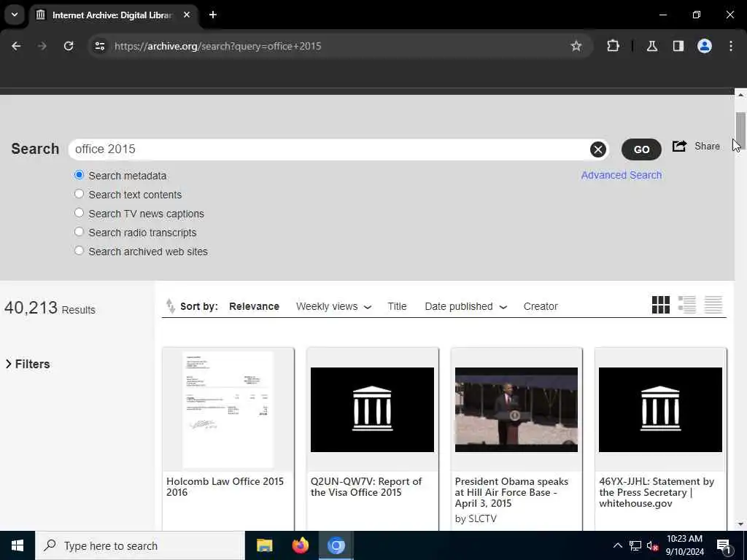Screen dimensions: 747x560
Task: Click in the office 2015 search field
Action: point(329,149)
